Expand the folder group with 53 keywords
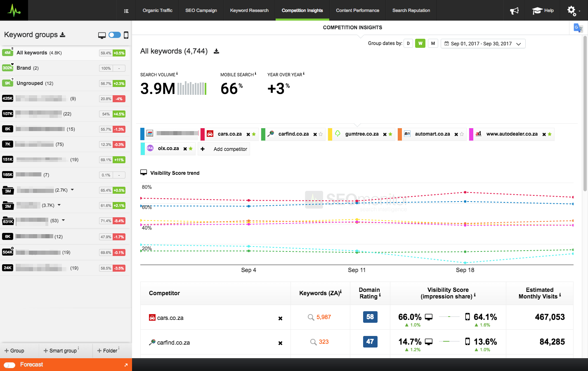Screen dimensions: 588x371 pyautogui.click(x=63, y=221)
